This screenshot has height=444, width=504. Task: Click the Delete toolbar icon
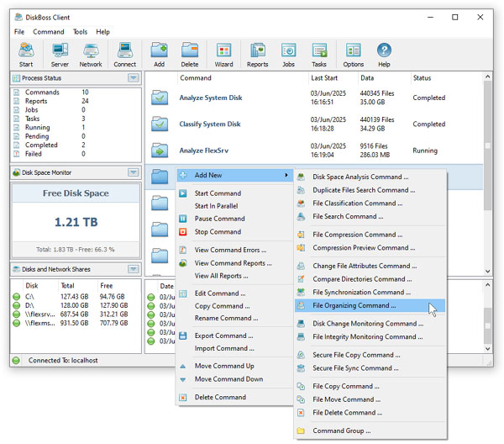pos(190,55)
